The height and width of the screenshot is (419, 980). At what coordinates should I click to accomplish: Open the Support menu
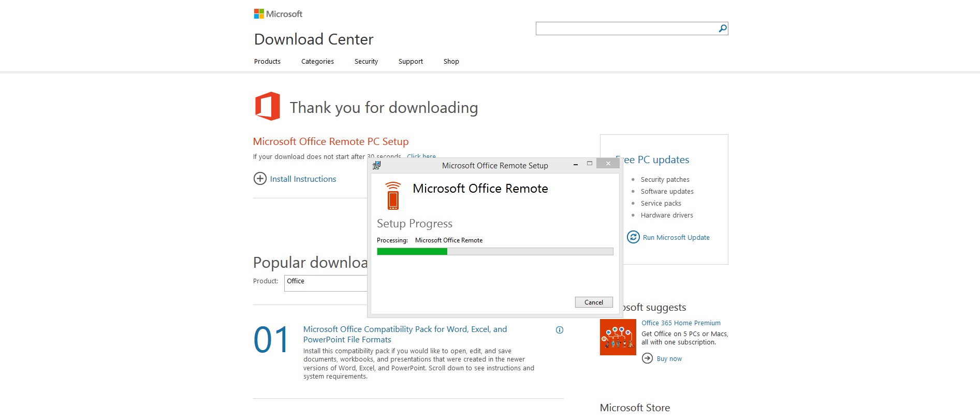411,61
